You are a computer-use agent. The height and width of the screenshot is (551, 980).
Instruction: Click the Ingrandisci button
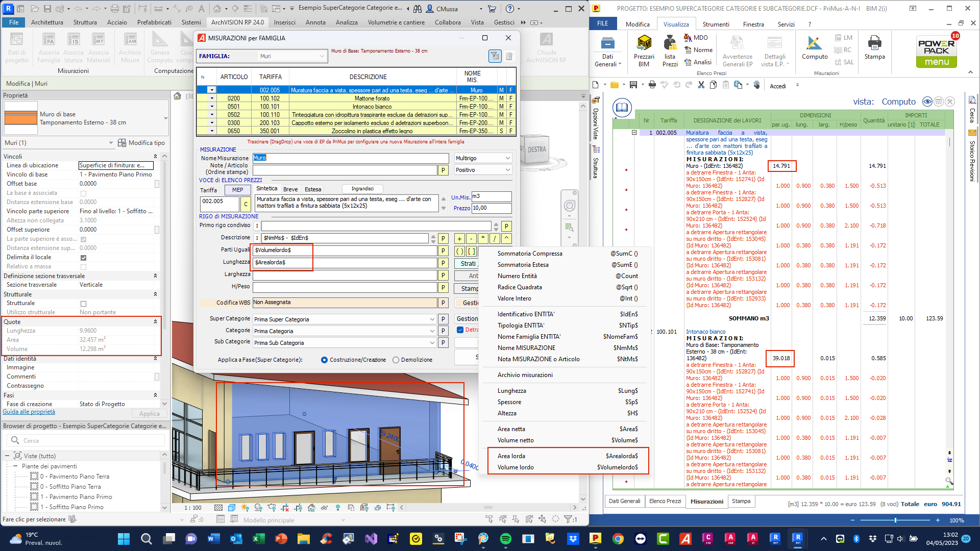[x=362, y=189]
